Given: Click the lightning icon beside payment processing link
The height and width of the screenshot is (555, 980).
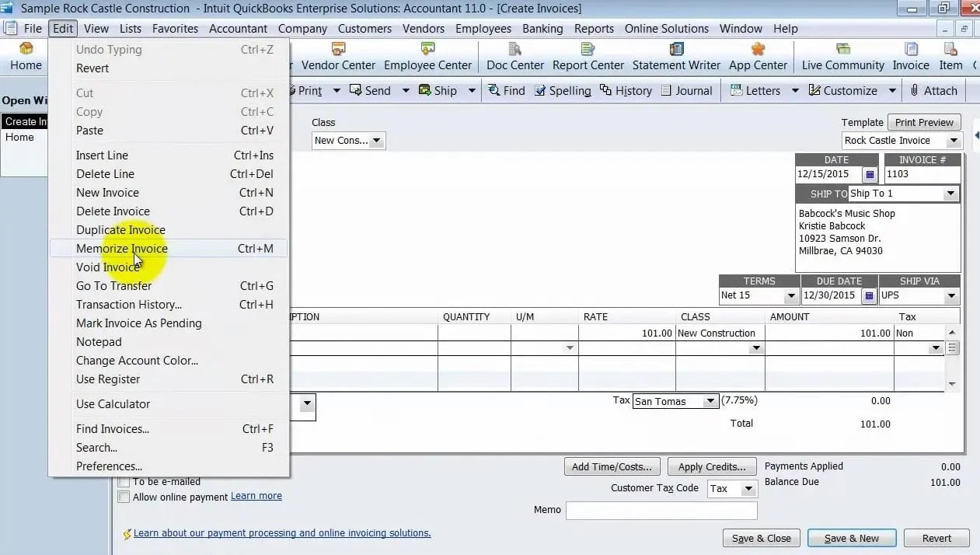Looking at the screenshot, I should point(127,534).
